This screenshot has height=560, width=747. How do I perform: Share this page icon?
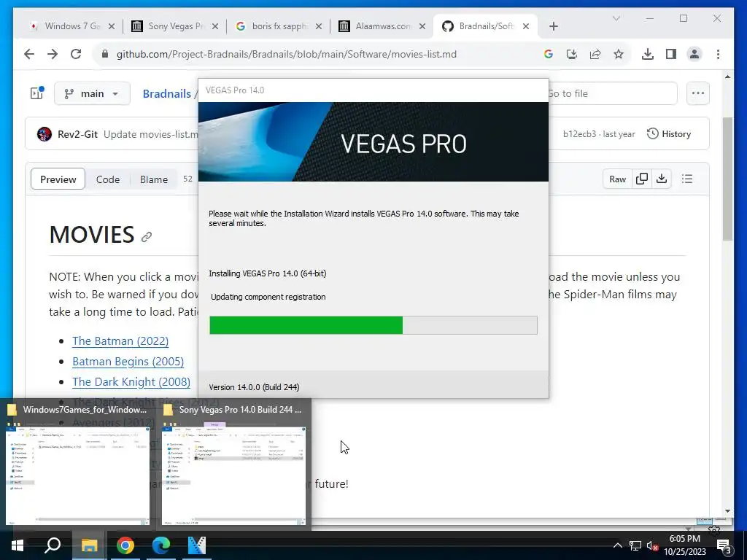click(595, 54)
